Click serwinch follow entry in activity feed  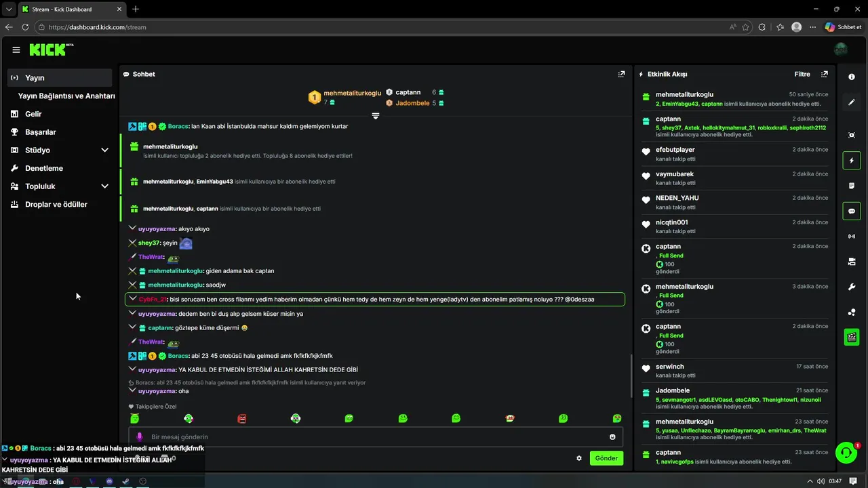[x=735, y=371]
